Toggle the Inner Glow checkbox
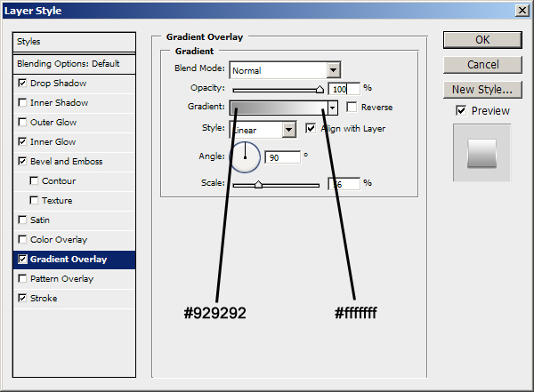 coord(22,141)
